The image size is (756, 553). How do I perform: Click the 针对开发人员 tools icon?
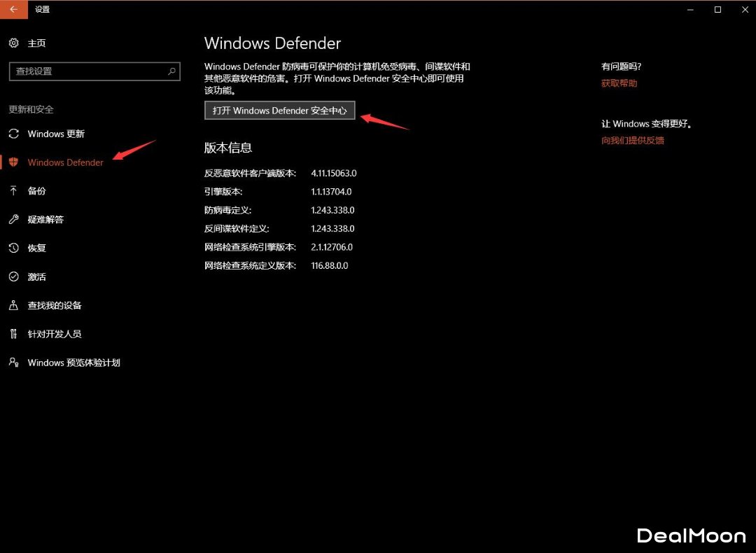[13, 335]
